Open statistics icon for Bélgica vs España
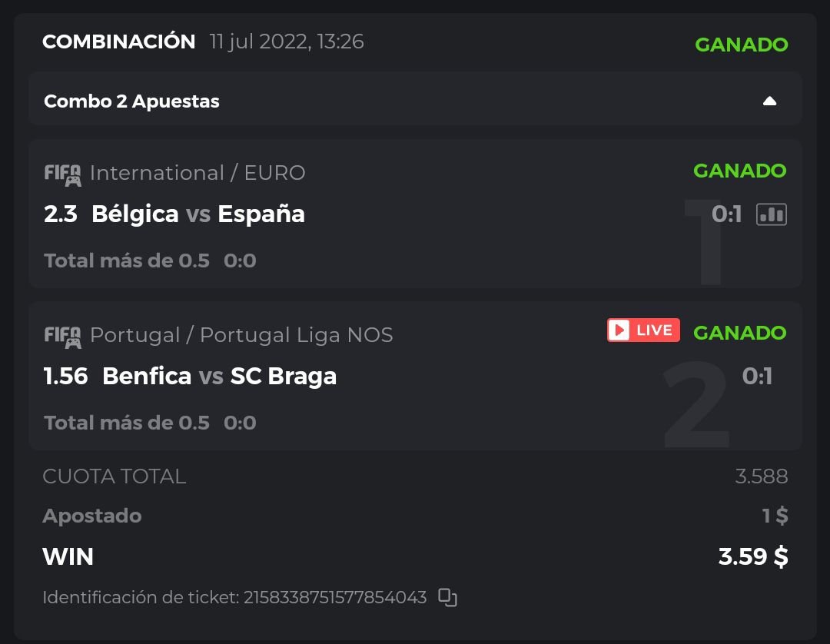Image resolution: width=830 pixels, height=644 pixels. coord(771,214)
